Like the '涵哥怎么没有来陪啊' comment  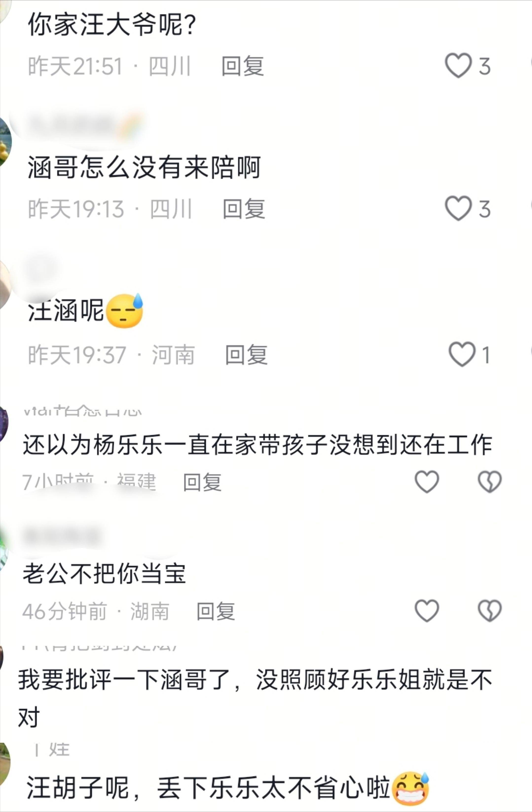click(x=458, y=208)
